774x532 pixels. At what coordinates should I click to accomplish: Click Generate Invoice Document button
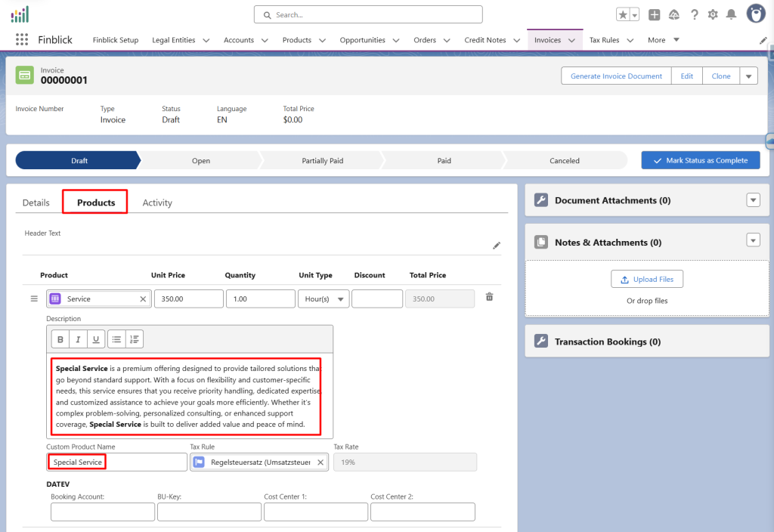616,76
